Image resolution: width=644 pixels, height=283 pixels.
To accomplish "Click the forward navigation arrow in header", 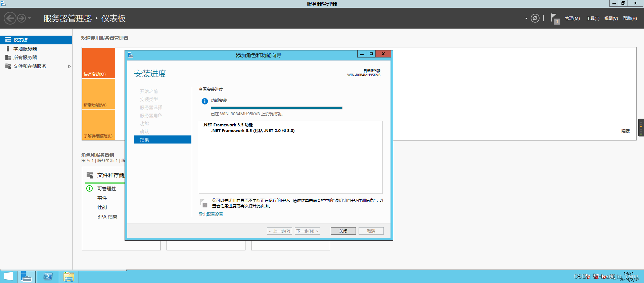I will point(21,18).
